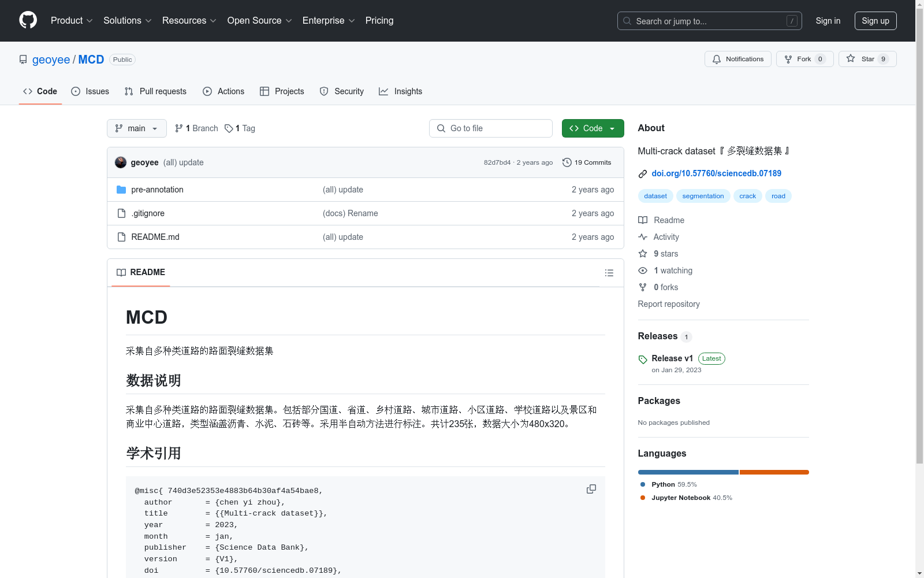
Task: Open the (docs) Rename commit message
Action: click(x=351, y=213)
